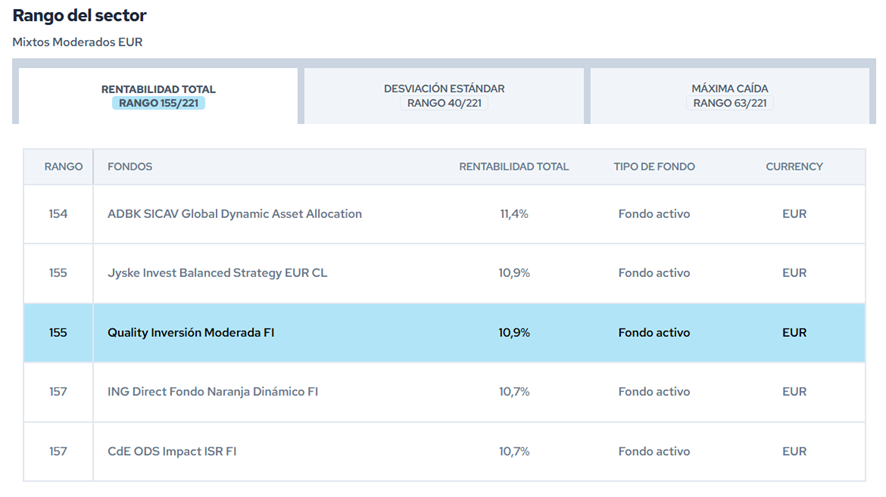Open the Desviación Estándar tab
Screen dimensions: 886x497
tap(444, 96)
